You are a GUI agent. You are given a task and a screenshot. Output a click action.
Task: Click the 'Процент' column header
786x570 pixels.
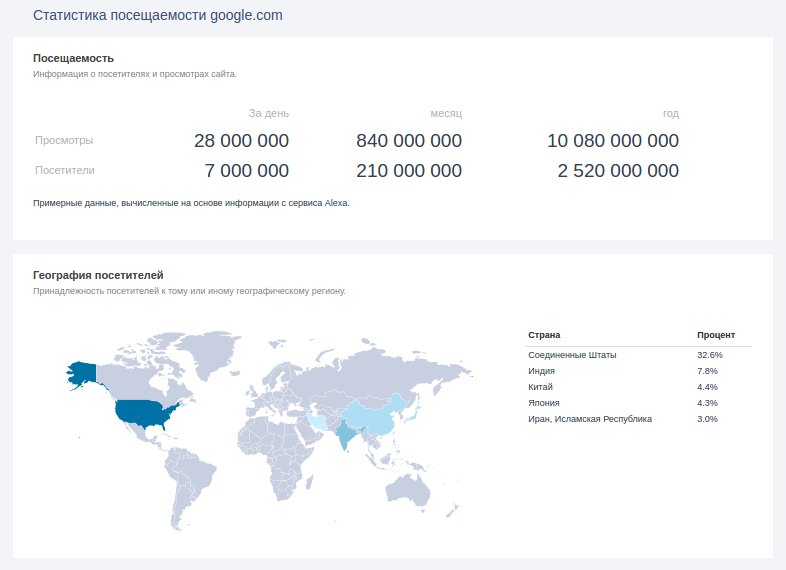[x=716, y=335]
